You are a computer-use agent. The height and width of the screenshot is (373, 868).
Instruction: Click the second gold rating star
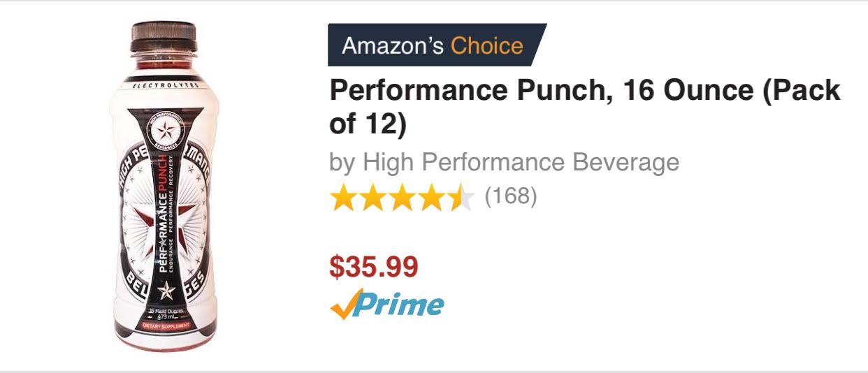pyautogui.click(x=372, y=198)
